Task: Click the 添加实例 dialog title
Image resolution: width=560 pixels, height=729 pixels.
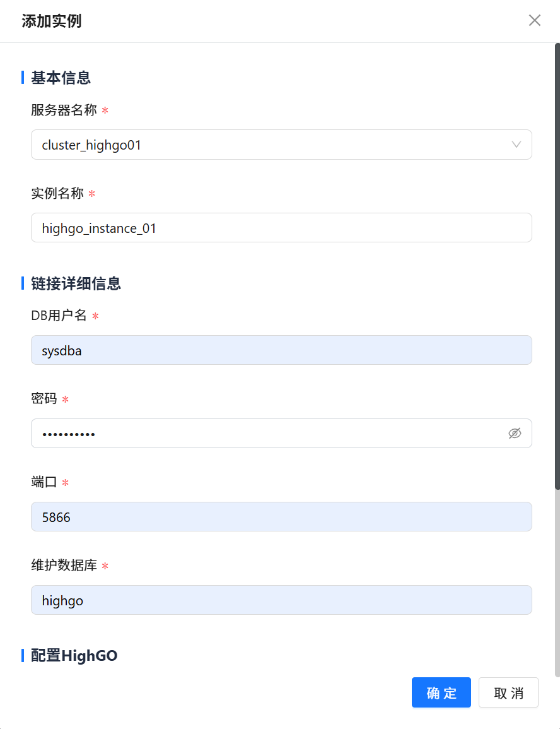Action: point(52,21)
